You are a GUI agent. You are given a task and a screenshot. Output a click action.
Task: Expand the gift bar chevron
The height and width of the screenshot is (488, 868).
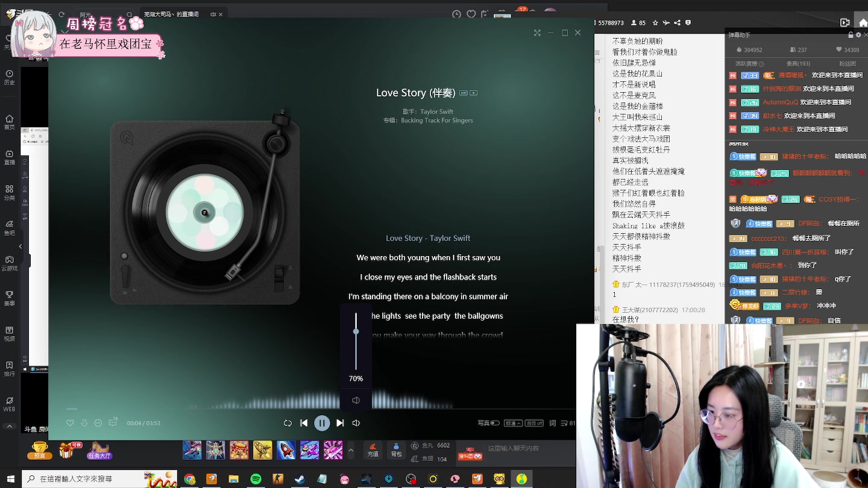[351, 450]
